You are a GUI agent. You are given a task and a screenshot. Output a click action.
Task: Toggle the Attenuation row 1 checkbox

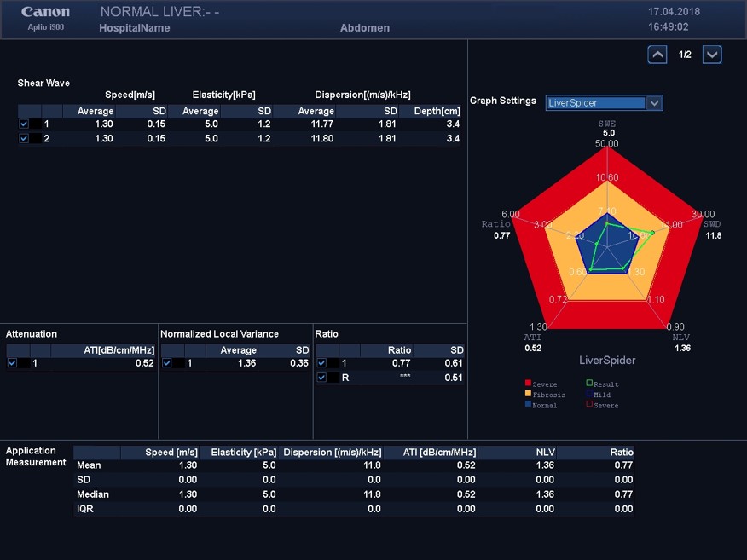tap(12, 363)
